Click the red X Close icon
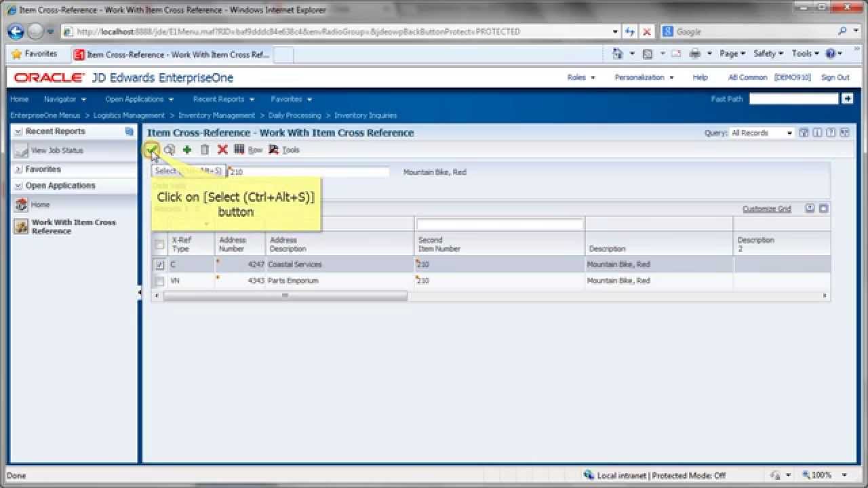 point(222,150)
